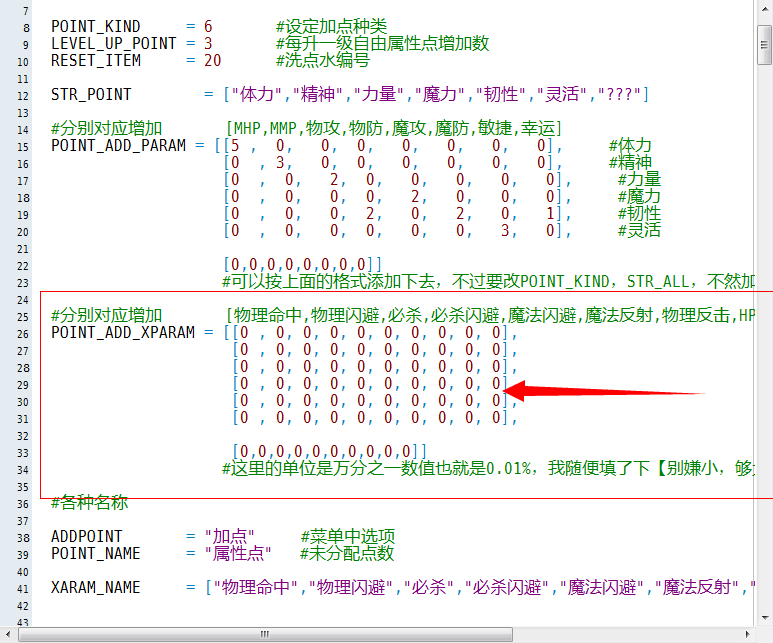Screen dimensions: 773x643
Task: Click the #精神 comment on line 16
Action: (631, 163)
